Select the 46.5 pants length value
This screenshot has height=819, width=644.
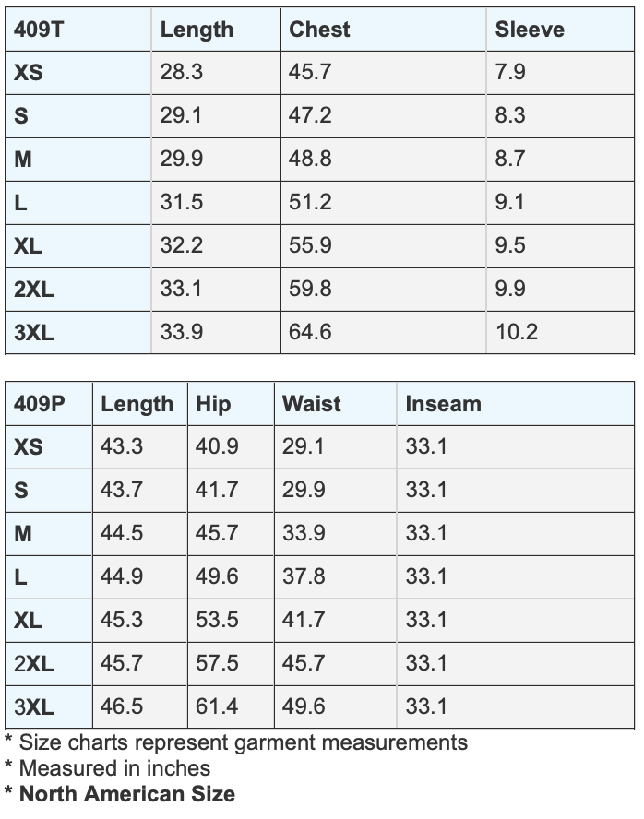coord(122,706)
